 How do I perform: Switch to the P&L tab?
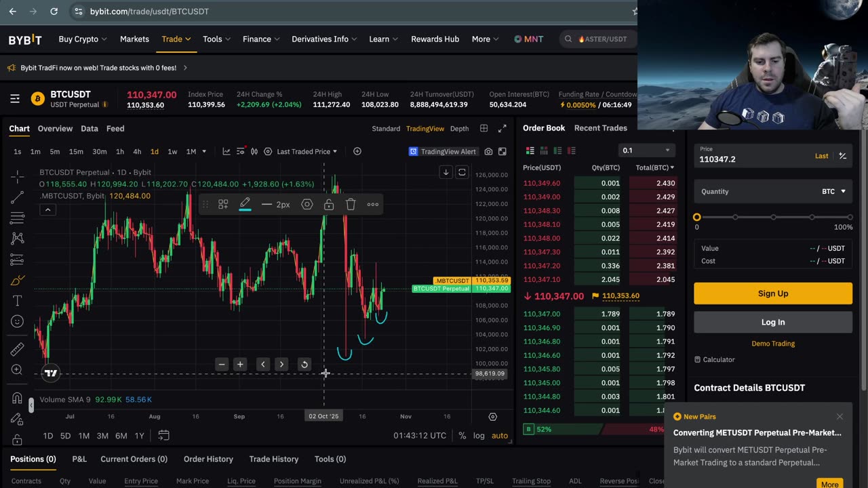[x=79, y=459]
